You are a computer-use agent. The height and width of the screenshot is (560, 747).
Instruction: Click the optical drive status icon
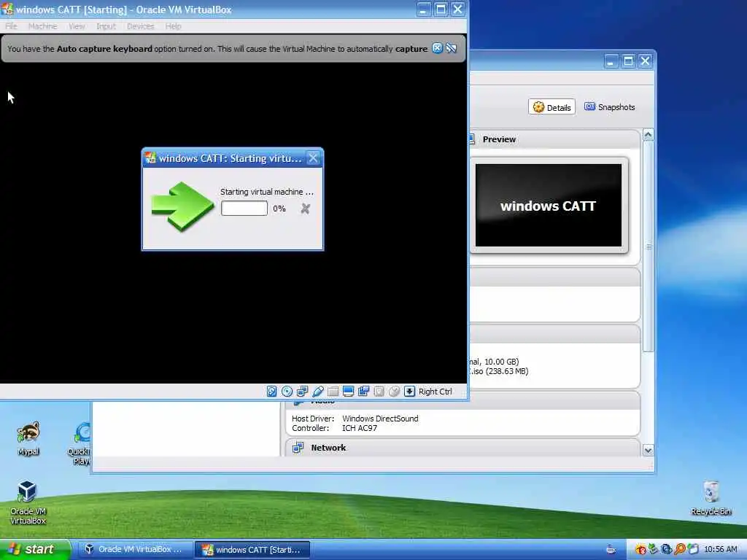tap(287, 392)
